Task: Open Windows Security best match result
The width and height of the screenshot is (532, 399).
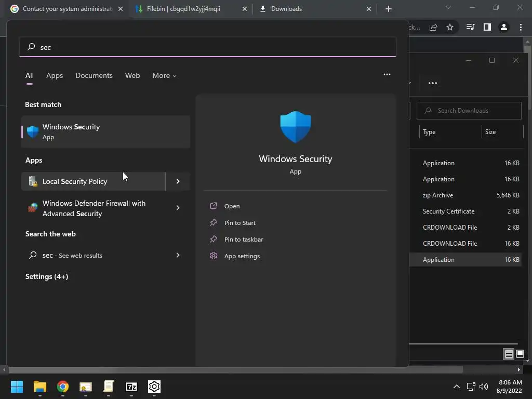Action: (105, 131)
